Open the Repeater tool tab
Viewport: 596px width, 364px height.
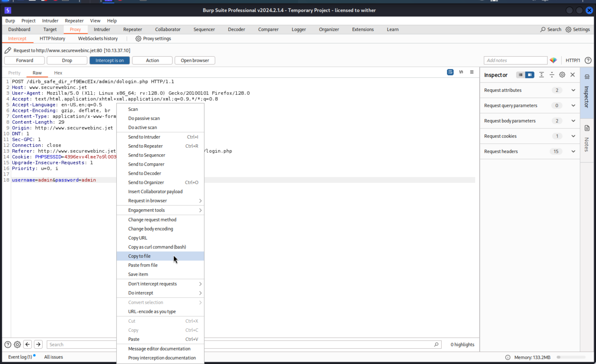133,30
